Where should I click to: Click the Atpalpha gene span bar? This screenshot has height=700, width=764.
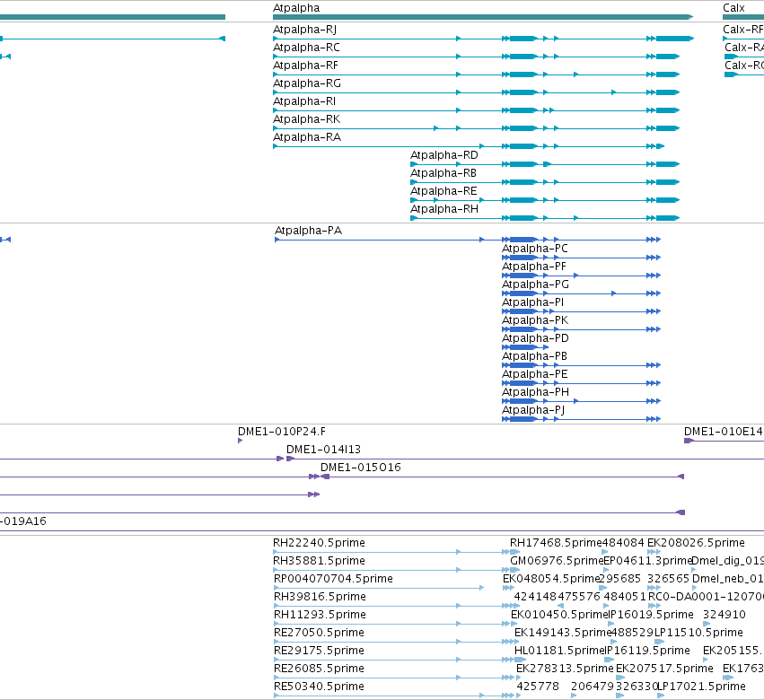[x=483, y=17]
